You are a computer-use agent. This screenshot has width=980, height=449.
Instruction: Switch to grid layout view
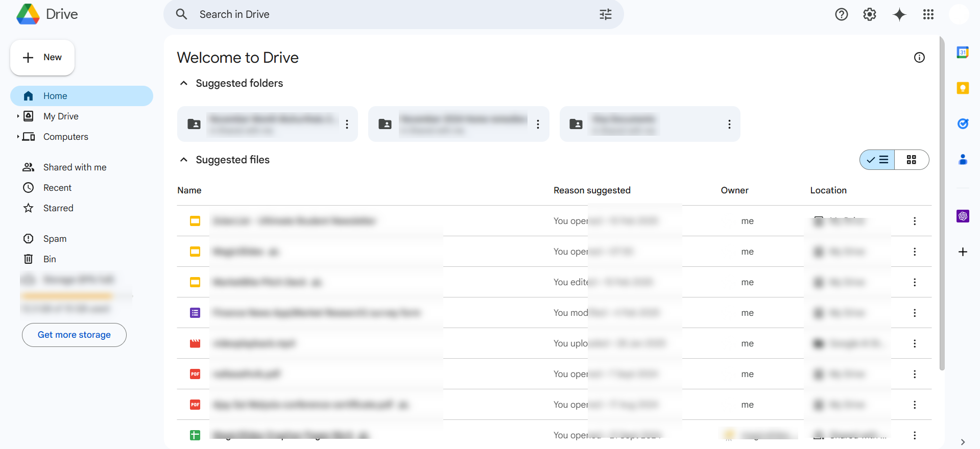click(x=911, y=160)
